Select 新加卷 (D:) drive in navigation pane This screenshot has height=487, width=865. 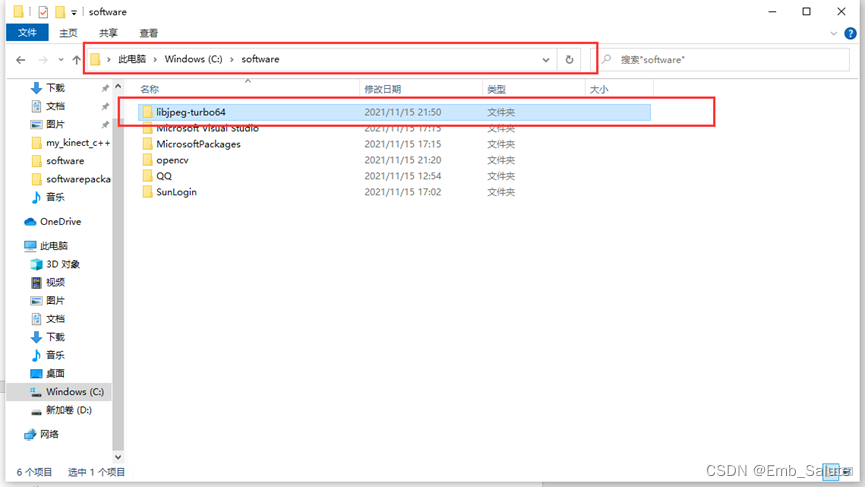point(68,410)
